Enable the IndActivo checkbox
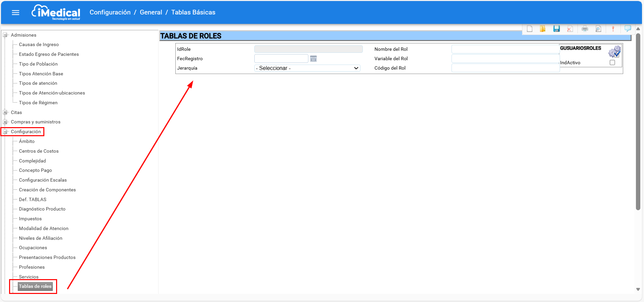The image size is (644, 302). (612, 63)
